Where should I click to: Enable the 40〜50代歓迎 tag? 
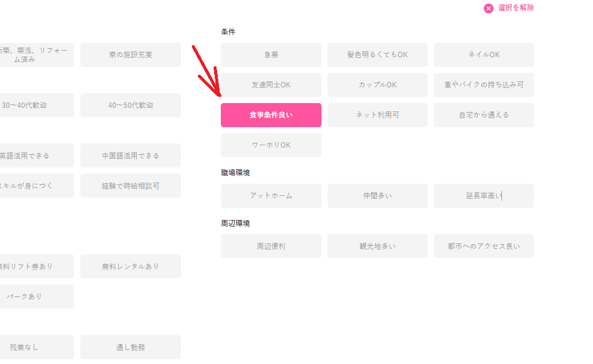click(x=130, y=105)
